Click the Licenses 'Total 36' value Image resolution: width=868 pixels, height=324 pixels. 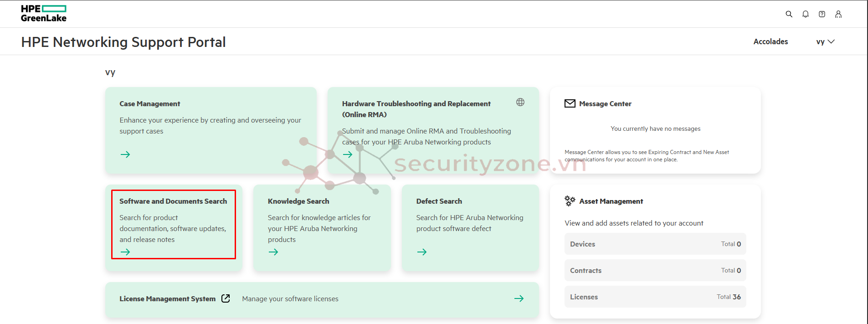[729, 297]
